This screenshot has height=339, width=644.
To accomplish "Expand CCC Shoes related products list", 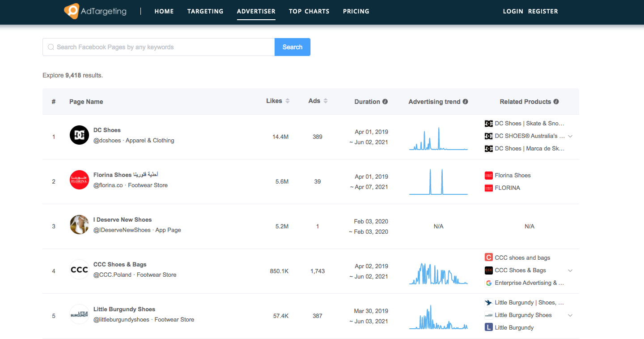I will (570, 270).
